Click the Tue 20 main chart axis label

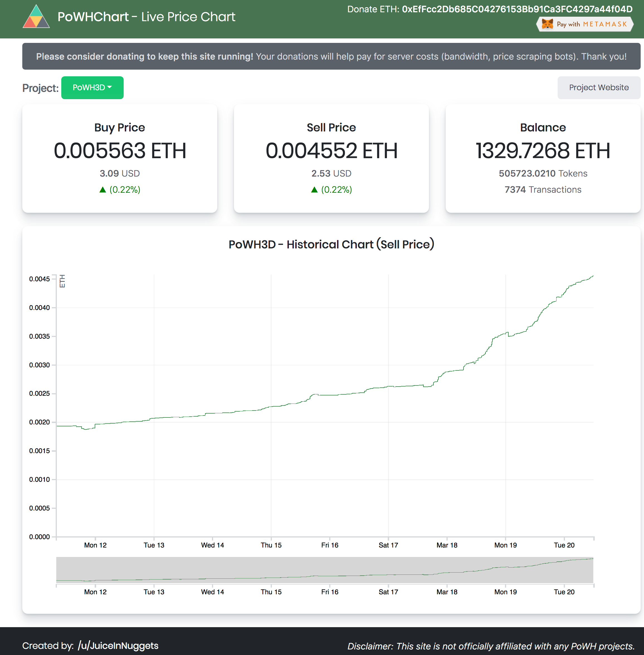pyautogui.click(x=564, y=545)
